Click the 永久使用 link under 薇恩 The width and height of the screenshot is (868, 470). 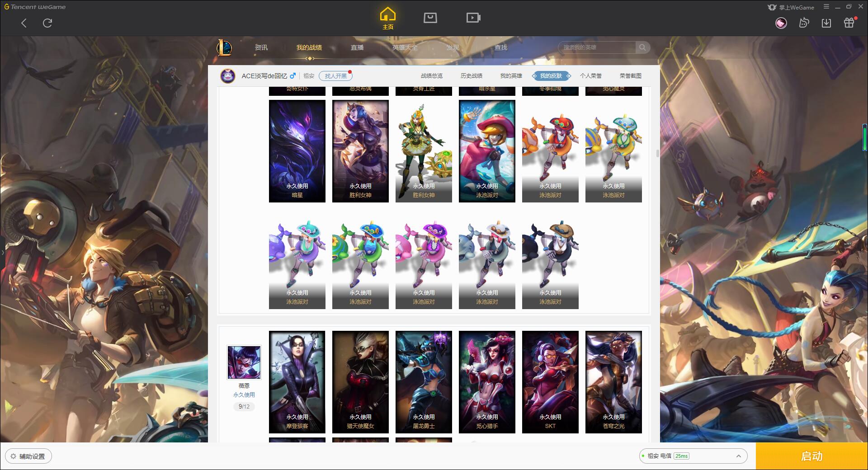coord(244,395)
